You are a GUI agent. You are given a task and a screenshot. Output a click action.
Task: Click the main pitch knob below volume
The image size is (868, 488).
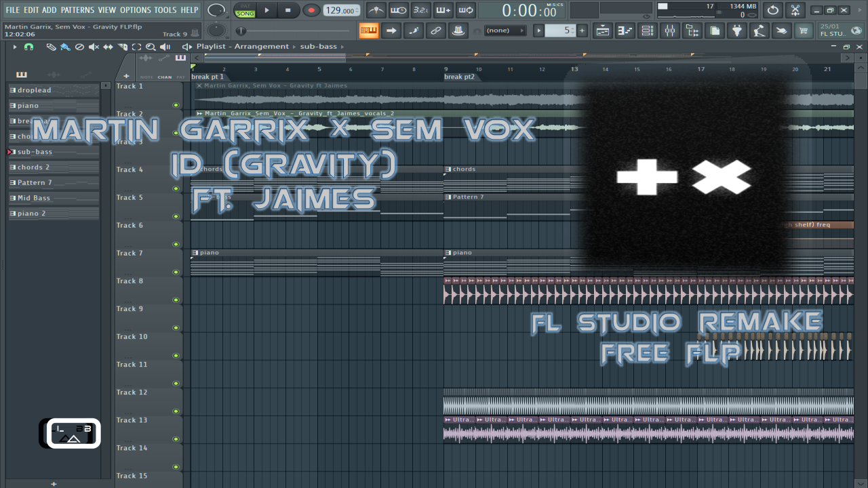coord(216,30)
